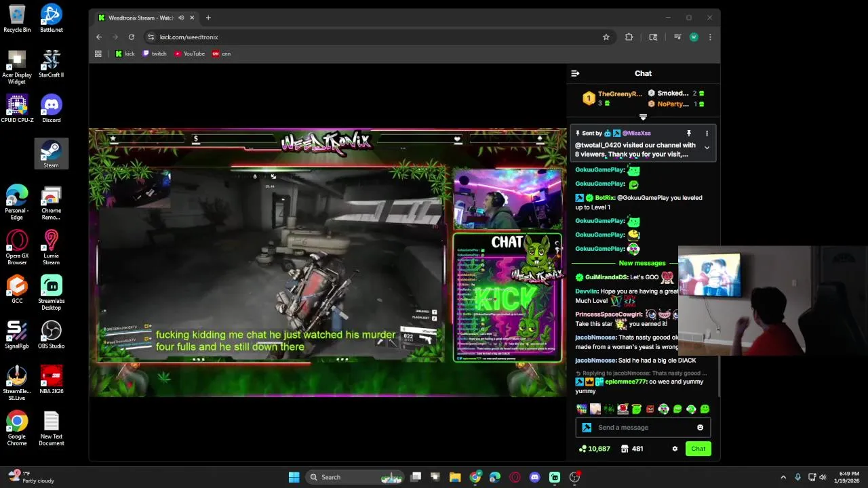Open chat settings gear icon
Image resolution: width=868 pixels, height=488 pixels.
point(675,449)
